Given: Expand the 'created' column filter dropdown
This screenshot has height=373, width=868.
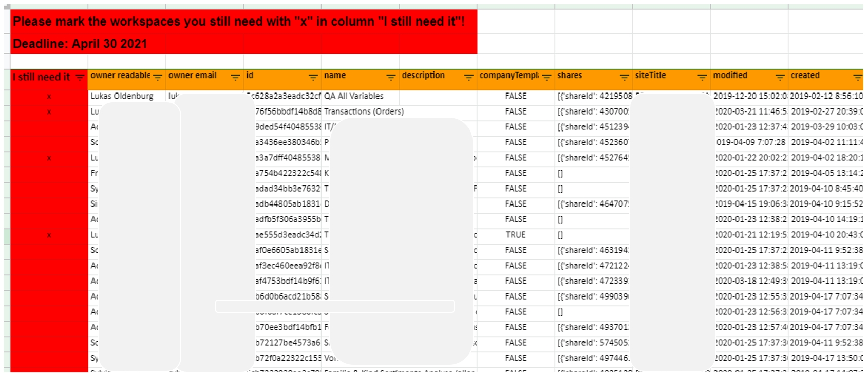Looking at the screenshot, I should [x=858, y=78].
